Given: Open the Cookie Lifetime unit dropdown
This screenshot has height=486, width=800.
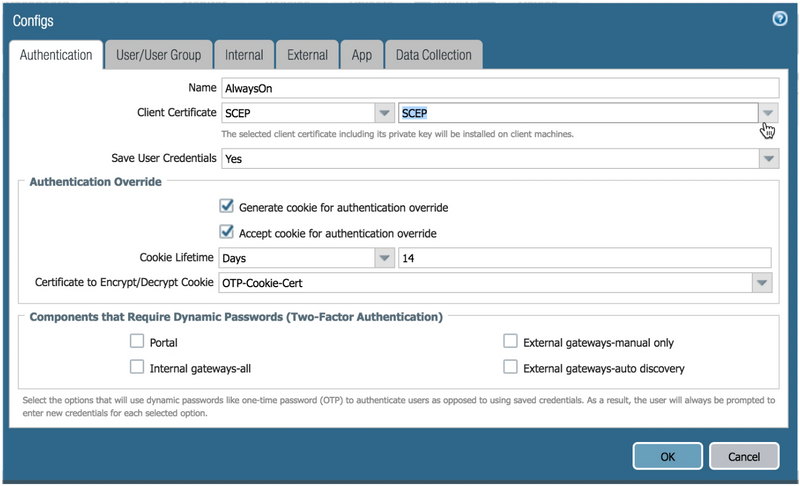Looking at the screenshot, I should 384,258.
